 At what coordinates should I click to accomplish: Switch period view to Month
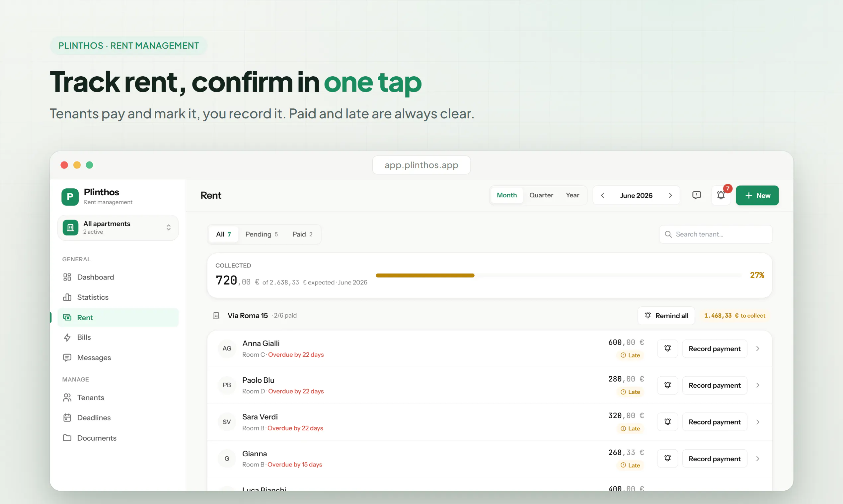click(x=507, y=195)
